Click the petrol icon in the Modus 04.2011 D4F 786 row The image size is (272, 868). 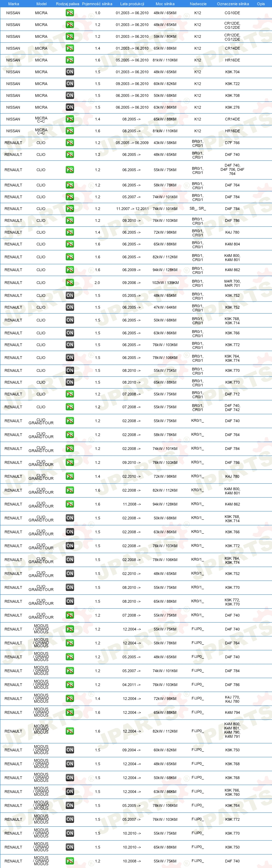coord(70,685)
